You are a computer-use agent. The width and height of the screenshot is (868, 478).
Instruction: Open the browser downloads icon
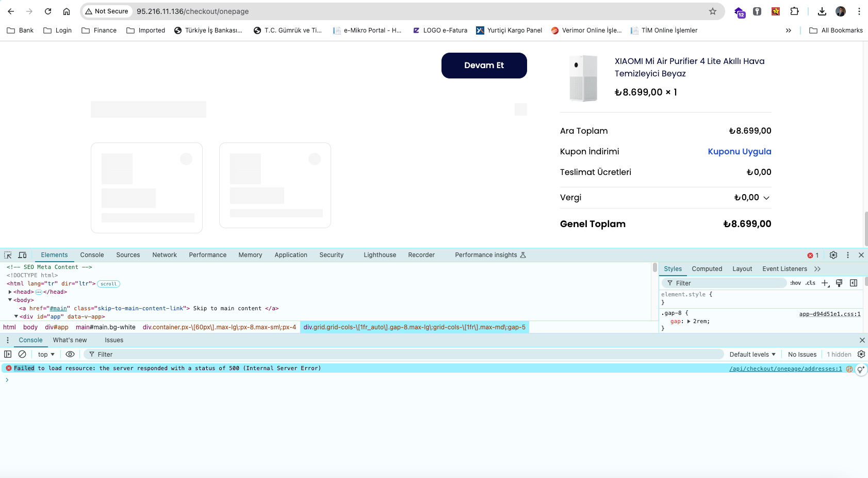tap(822, 11)
